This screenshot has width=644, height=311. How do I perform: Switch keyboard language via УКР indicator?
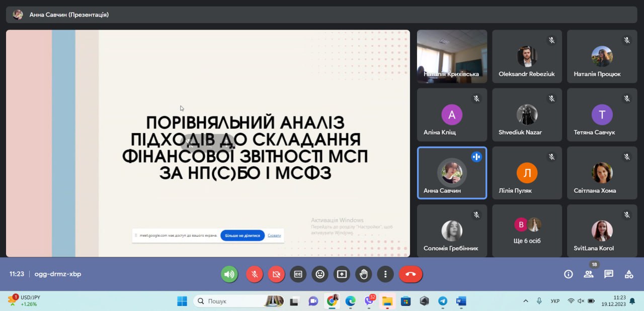pyautogui.click(x=555, y=300)
